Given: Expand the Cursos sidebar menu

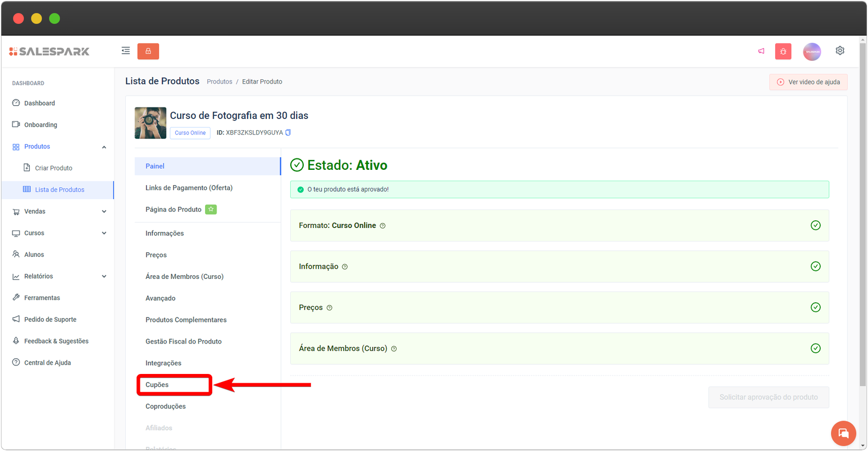Looking at the screenshot, I should (104, 233).
